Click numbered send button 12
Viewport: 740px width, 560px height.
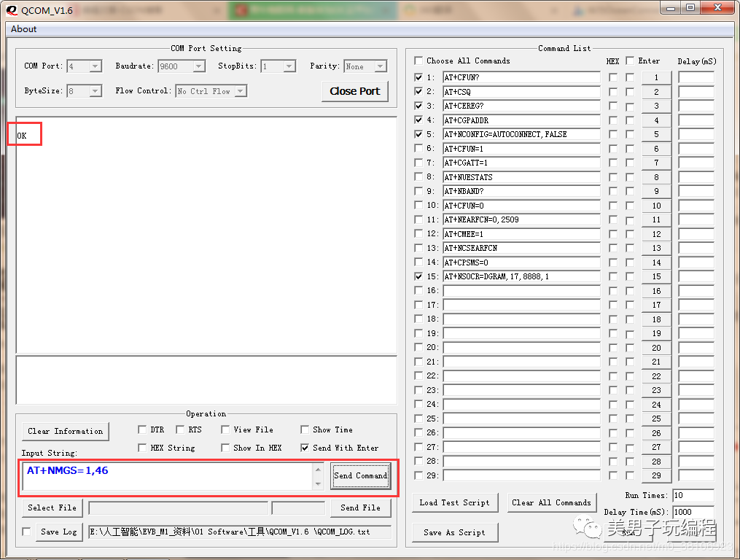(656, 234)
